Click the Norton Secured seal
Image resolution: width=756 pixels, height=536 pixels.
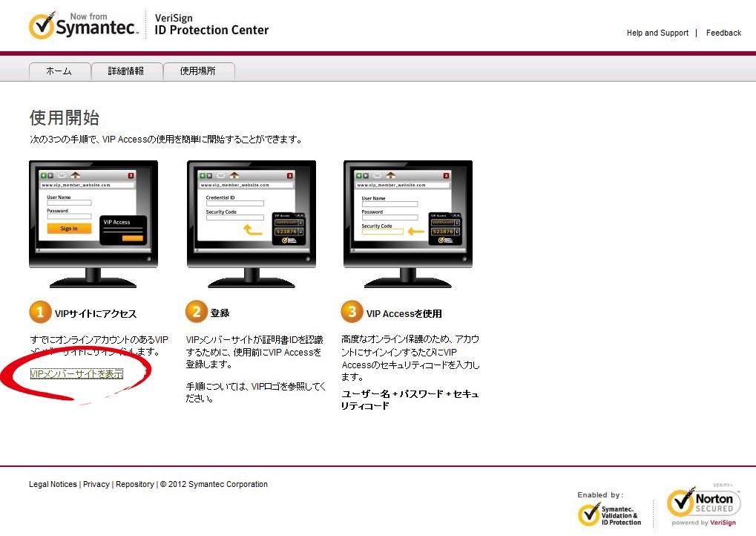pos(703,504)
